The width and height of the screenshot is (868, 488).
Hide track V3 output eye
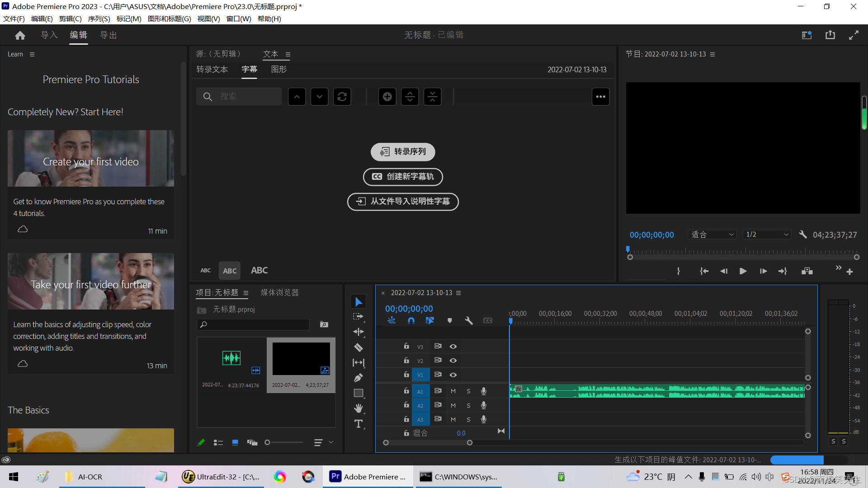tap(453, 347)
